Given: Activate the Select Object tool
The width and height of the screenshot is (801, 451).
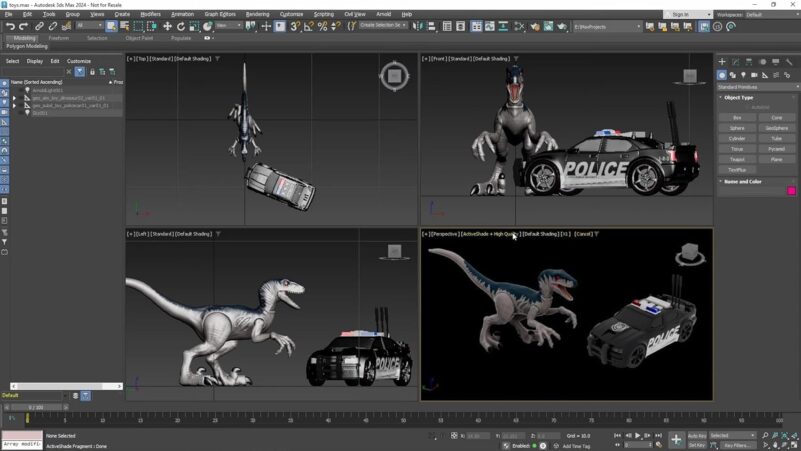Looking at the screenshot, I should click(111, 26).
